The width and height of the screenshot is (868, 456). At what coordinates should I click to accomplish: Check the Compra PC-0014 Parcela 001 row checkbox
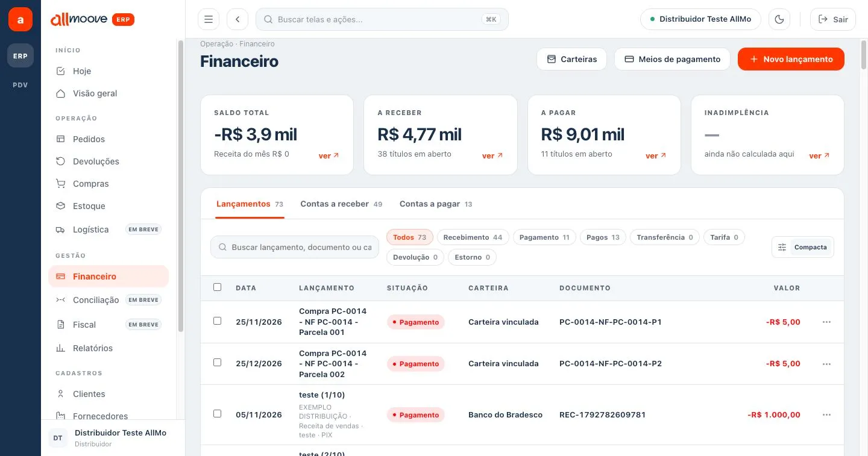[x=218, y=321]
